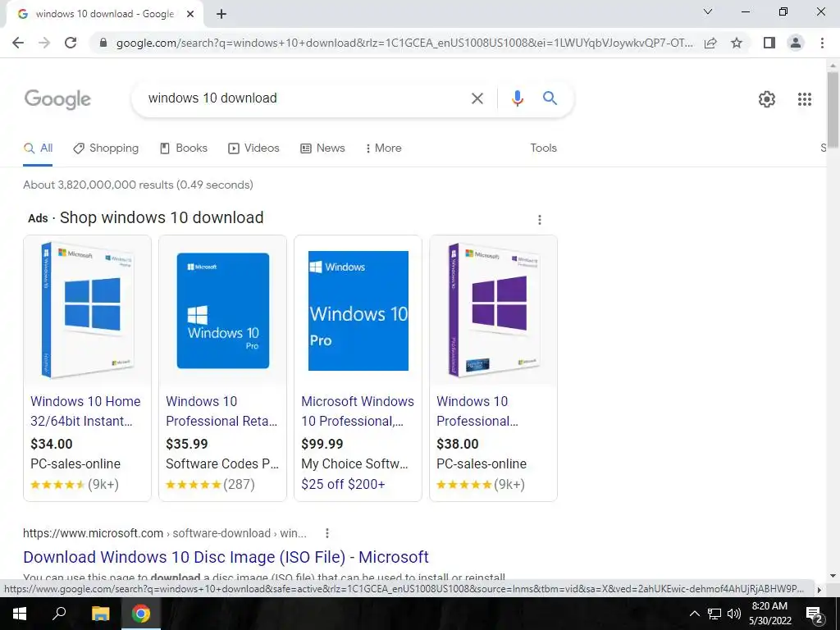Click Software Codes P... seller name

222,464
